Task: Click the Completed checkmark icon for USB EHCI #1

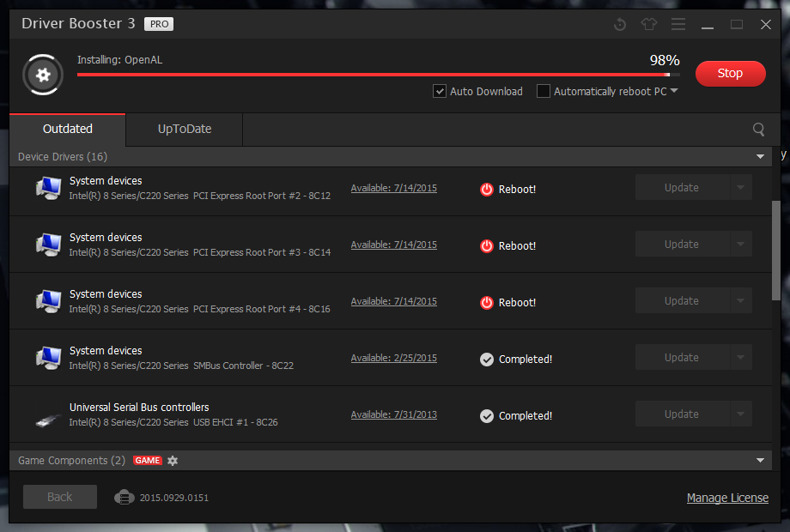Action: coord(486,416)
